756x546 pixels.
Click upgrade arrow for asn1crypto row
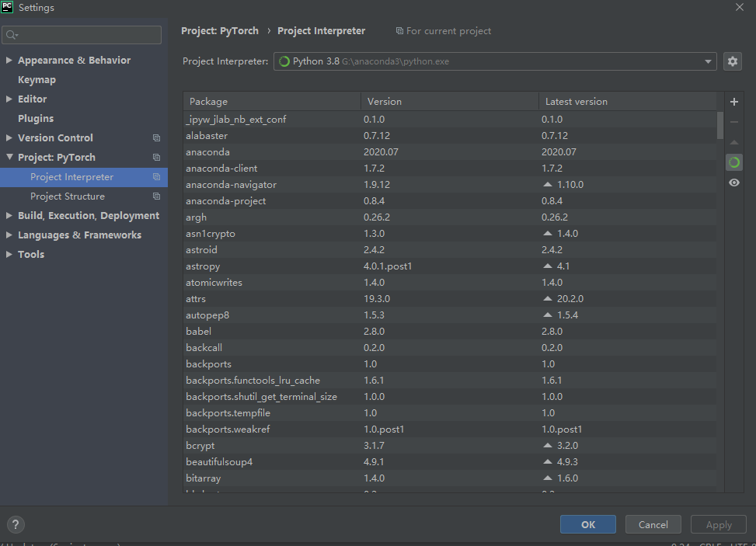click(547, 233)
